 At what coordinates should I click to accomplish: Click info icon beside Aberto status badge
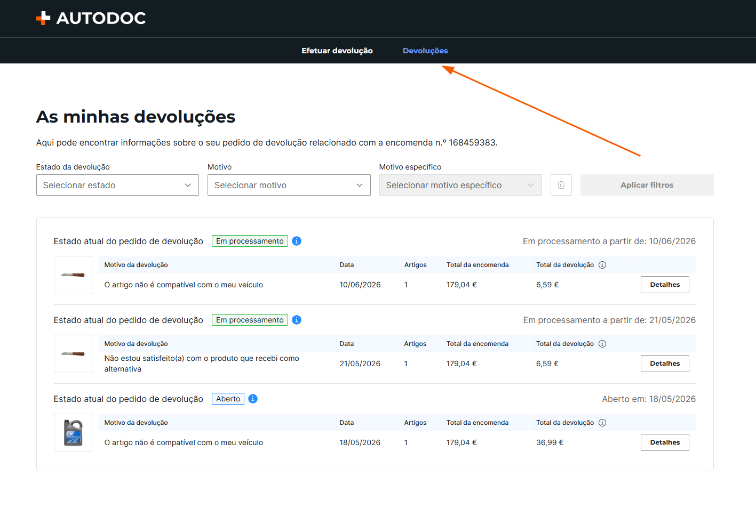(253, 399)
